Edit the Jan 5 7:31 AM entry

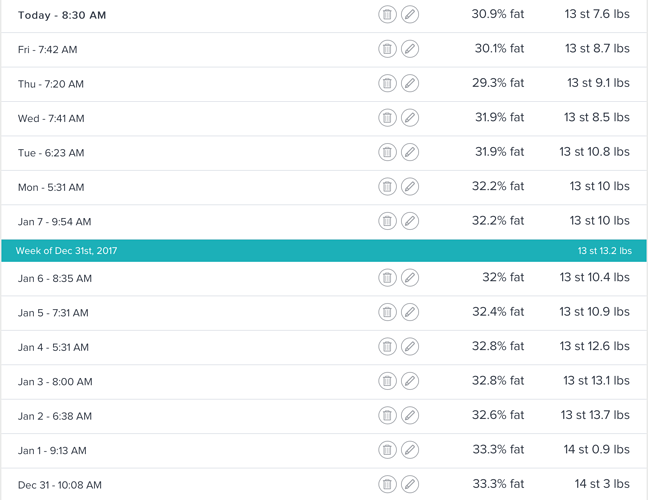click(410, 313)
